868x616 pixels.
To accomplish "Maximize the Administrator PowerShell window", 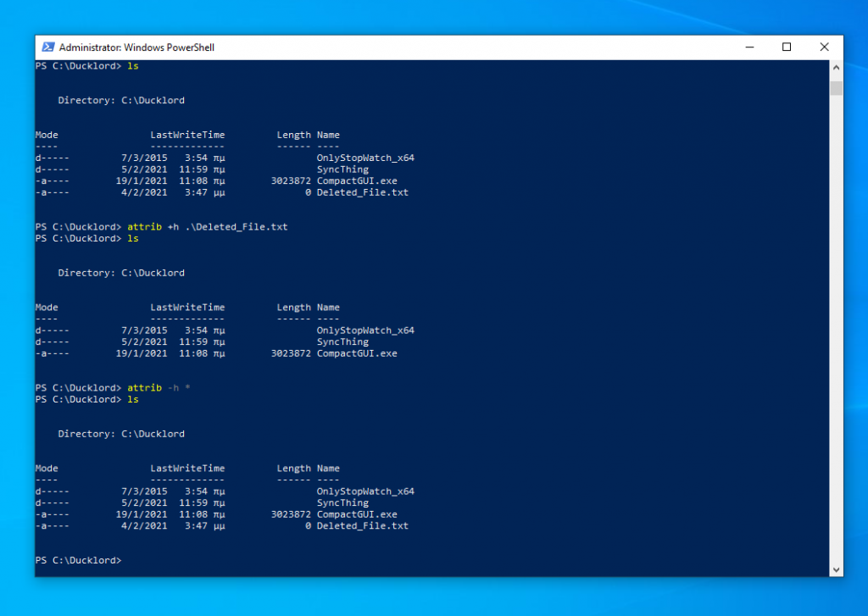I will point(787,47).
